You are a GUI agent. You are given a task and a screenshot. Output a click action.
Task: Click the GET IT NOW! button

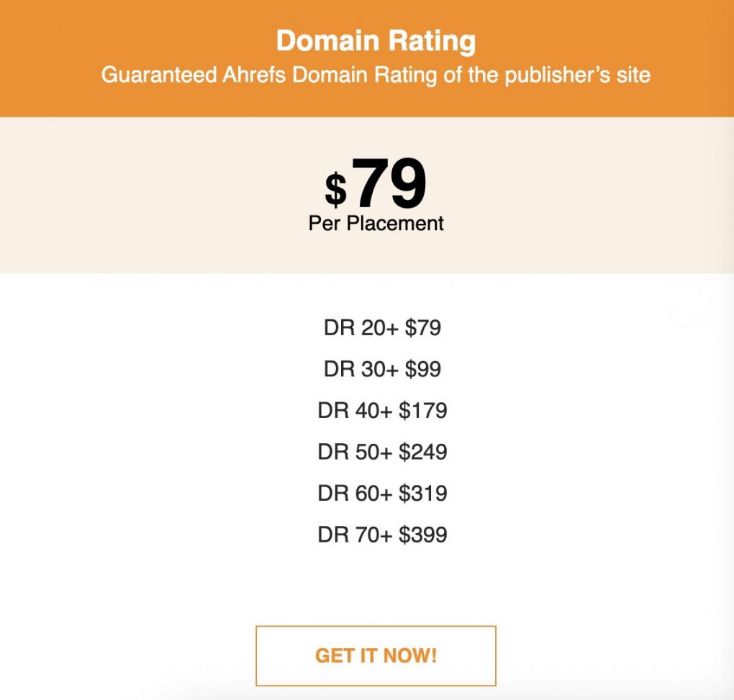click(x=376, y=656)
